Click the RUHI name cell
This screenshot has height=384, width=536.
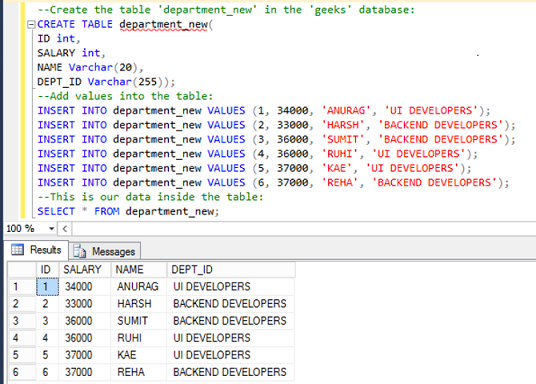(138, 338)
